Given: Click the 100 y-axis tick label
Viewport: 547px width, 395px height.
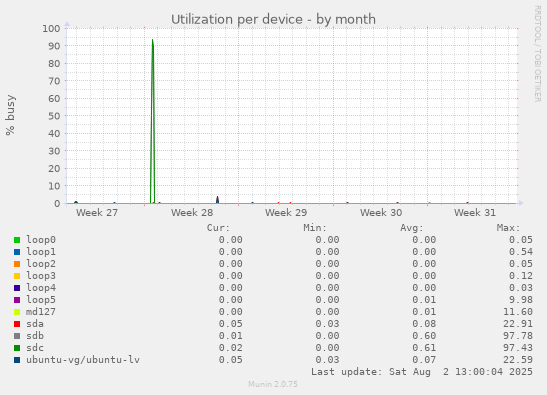Looking at the screenshot, I should (51, 28).
